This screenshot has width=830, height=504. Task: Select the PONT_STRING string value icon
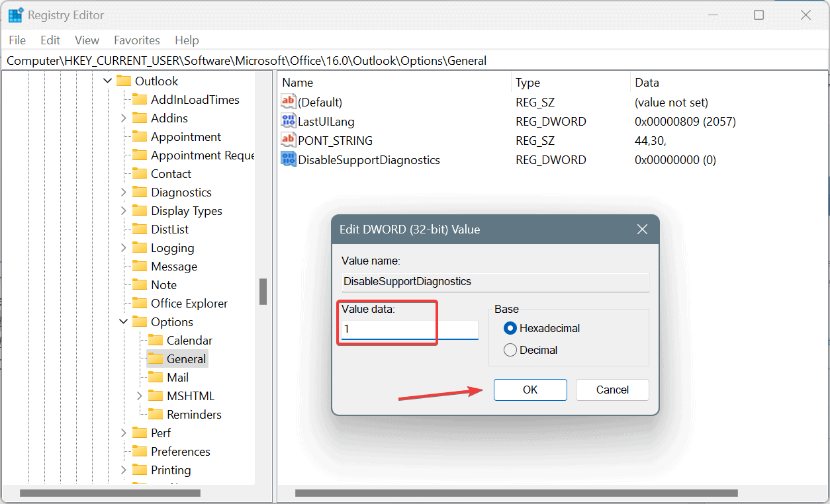click(x=289, y=140)
